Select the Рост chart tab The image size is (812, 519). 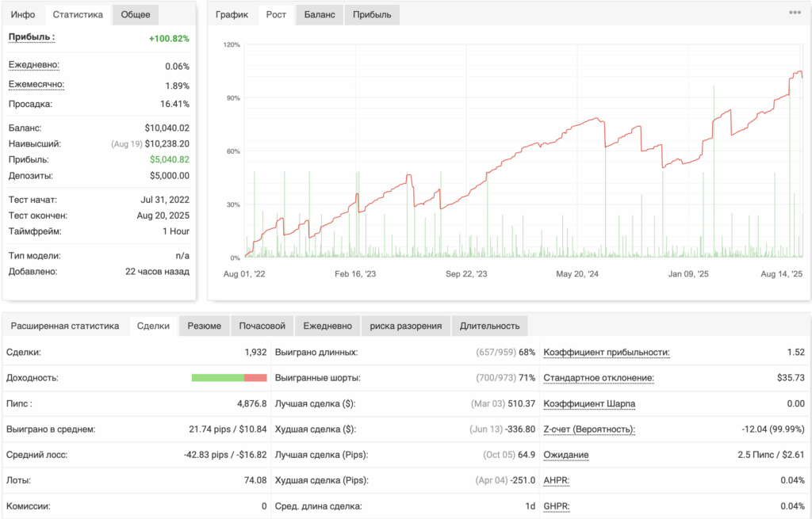[x=276, y=14]
